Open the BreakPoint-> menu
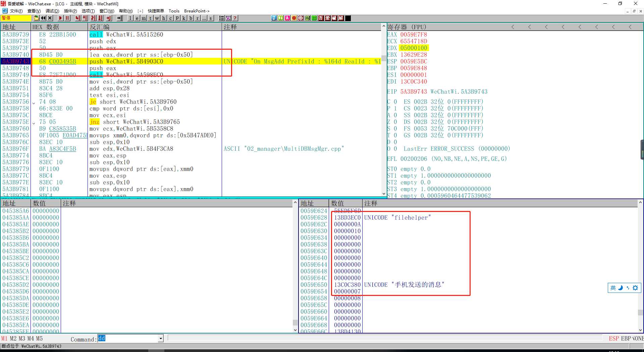The image size is (644, 352). pyautogui.click(x=197, y=11)
